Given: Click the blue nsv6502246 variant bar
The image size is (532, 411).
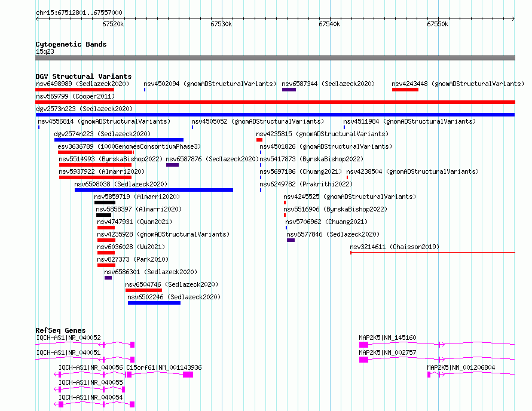Looking at the screenshot, I should tap(154, 303).
